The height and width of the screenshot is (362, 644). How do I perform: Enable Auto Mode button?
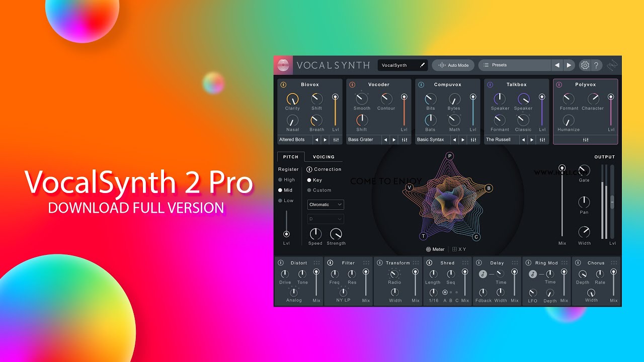pyautogui.click(x=453, y=65)
